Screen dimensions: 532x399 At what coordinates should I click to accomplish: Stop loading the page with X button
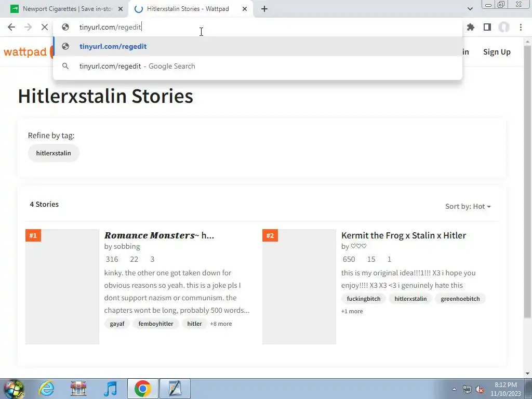[45, 27]
